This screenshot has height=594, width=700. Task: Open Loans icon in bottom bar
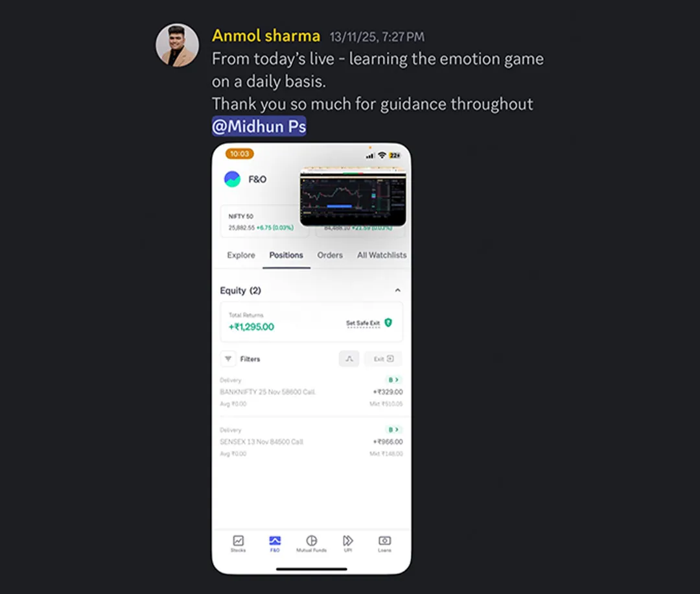384,543
